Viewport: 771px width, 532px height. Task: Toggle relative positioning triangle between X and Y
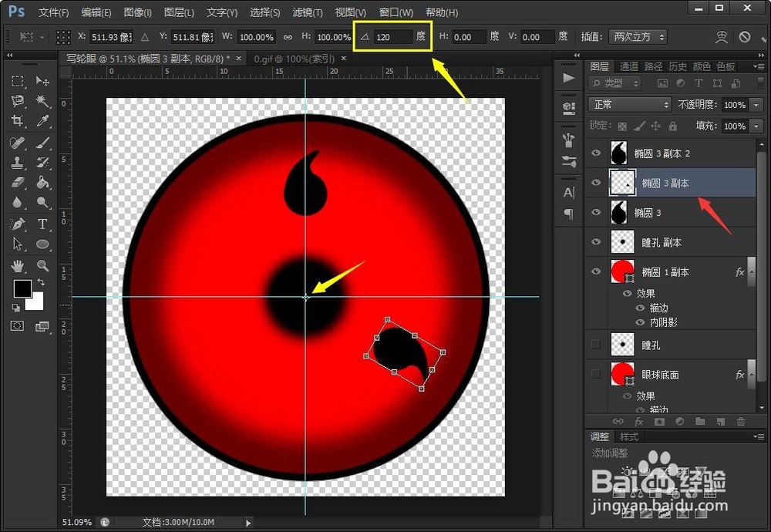point(145,37)
